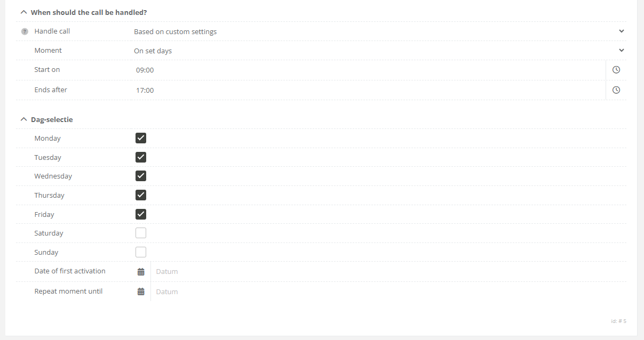
Task: Open the Handle call dropdown
Action: tap(378, 31)
